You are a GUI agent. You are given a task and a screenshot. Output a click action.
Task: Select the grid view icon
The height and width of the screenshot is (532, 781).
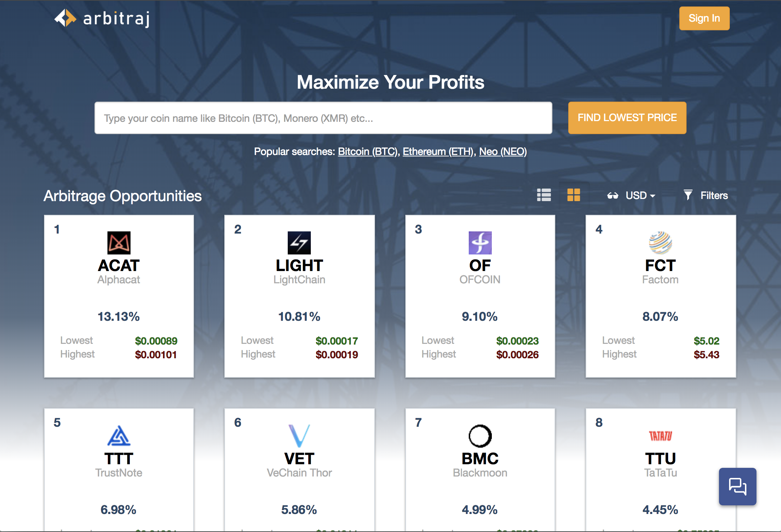click(x=574, y=195)
